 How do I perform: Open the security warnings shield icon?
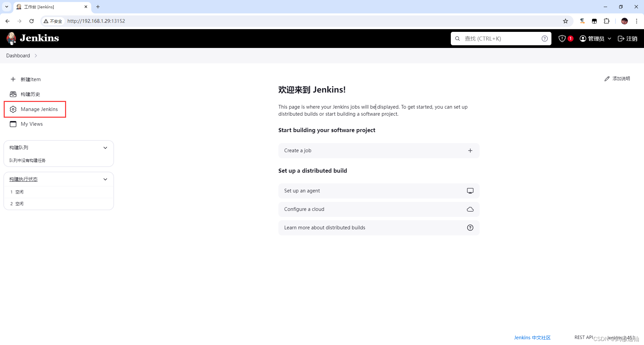(562, 38)
